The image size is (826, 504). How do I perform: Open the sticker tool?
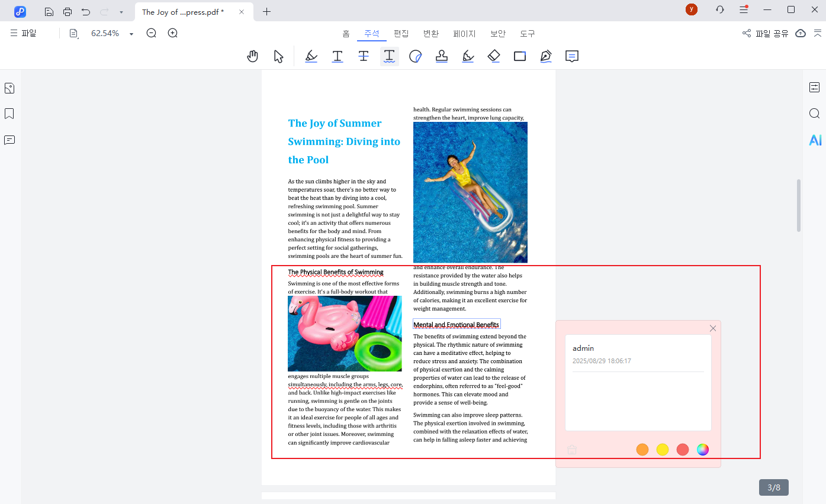click(x=416, y=56)
